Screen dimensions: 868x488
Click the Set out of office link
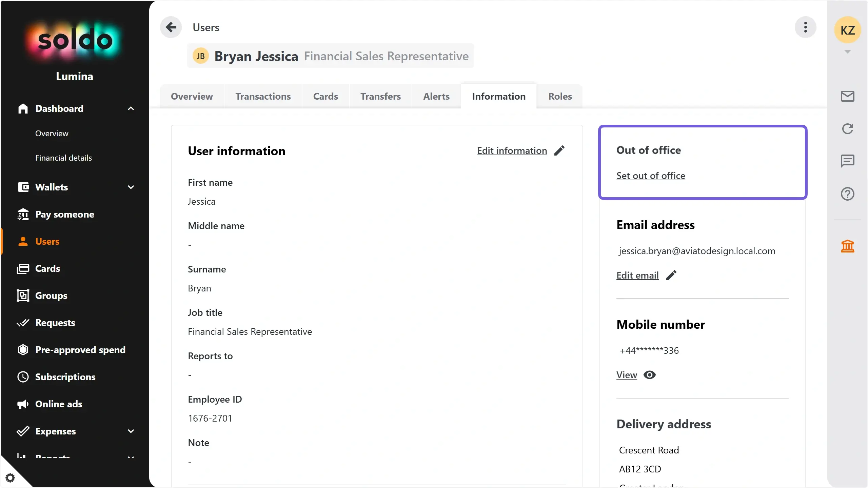(650, 176)
